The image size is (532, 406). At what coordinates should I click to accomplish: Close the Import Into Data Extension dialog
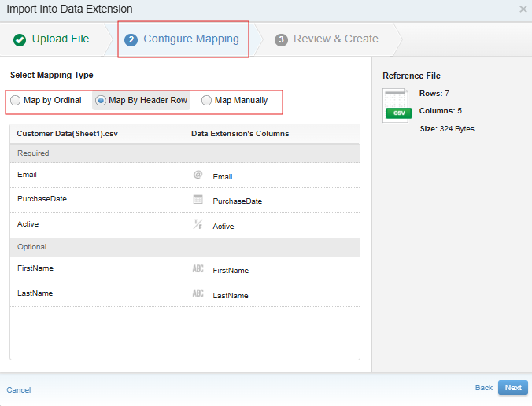523,9
